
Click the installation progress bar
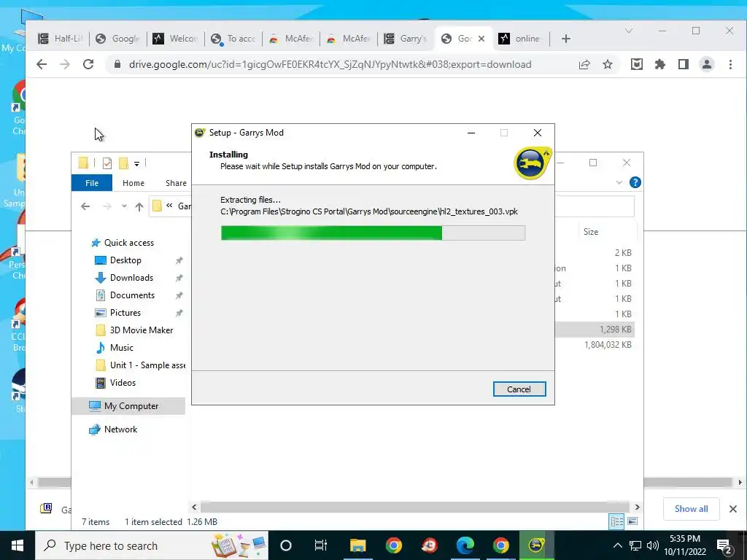[x=373, y=233]
